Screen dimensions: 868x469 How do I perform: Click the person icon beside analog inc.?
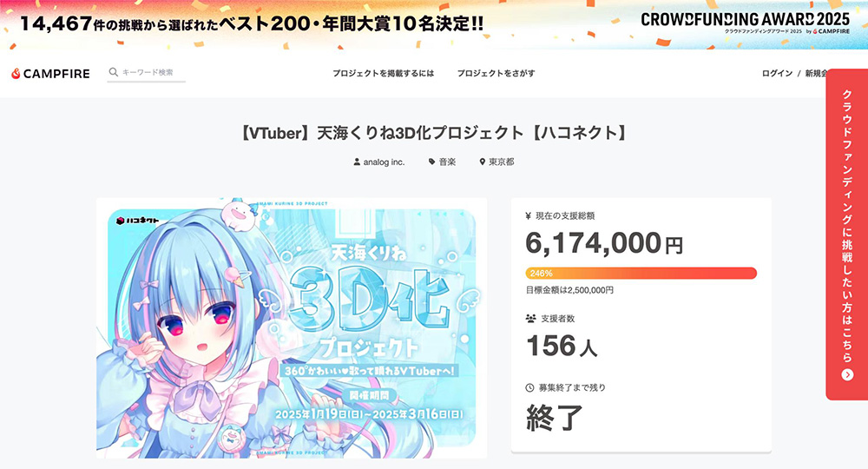(357, 162)
